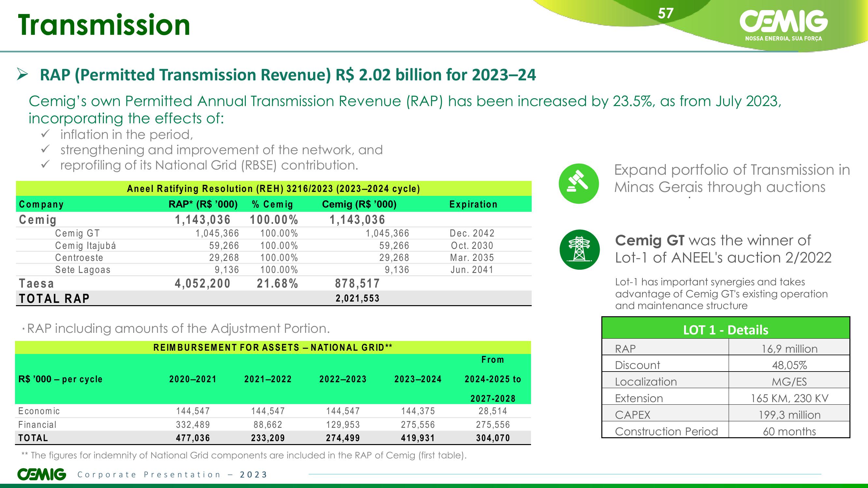Select the 'Centroeste' row label
The image size is (868, 488).
79,258
